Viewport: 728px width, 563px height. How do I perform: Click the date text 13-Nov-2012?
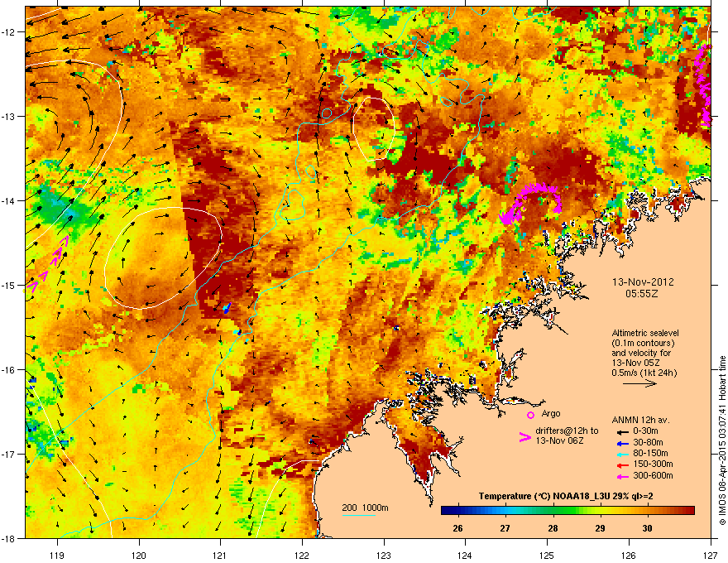click(x=643, y=282)
